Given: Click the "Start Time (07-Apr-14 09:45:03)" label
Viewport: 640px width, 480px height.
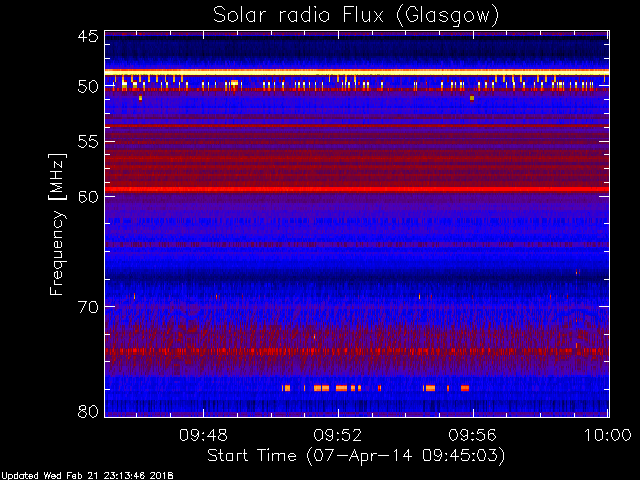Looking at the screenshot, I should (356, 456).
